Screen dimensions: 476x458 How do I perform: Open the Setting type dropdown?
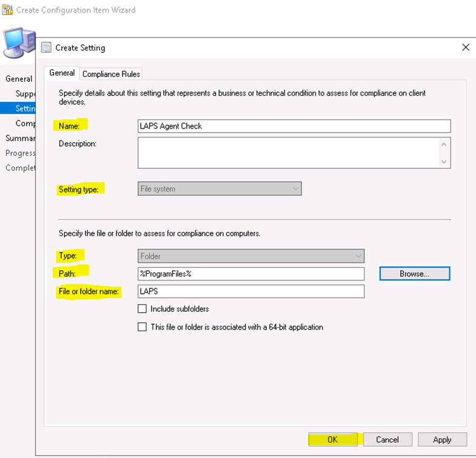click(220, 189)
